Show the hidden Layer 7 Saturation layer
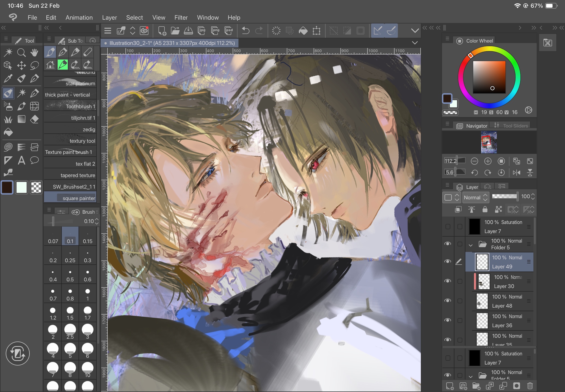 (448, 227)
